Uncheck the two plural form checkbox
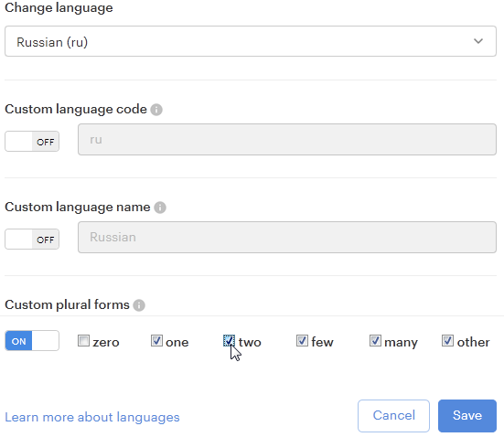This screenshot has height=437, width=504. pyautogui.click(x=229, y=341)
